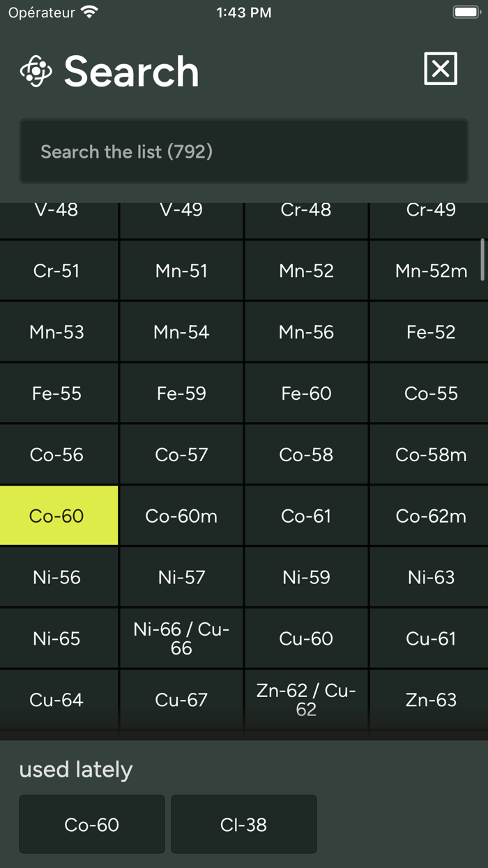The image size is (488, 868).
Task: Select the Co-58m nuclide
Action: 430,454
